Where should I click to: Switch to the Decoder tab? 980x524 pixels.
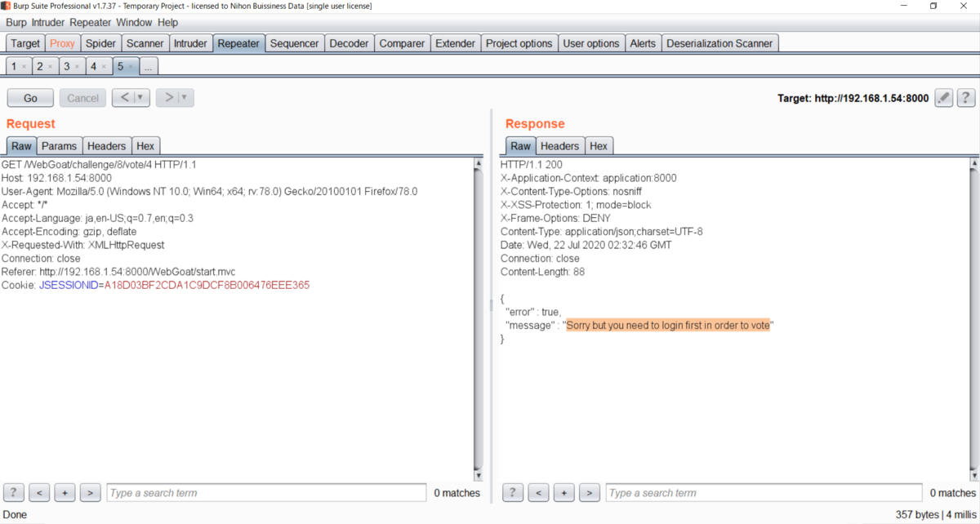pos(350,43)
